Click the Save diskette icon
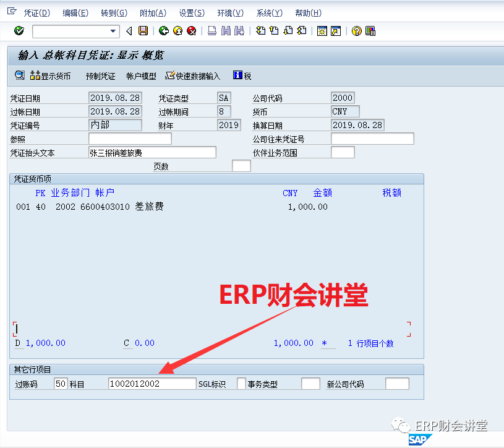Image resolution: width=504 pixels, height=448 pixels. click(143, 31)
